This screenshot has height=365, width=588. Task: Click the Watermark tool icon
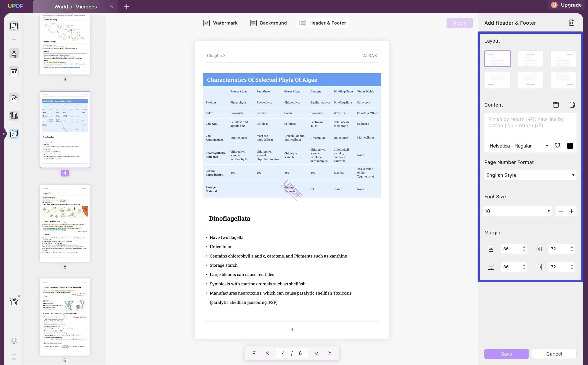pyautogui.click(x=206, y=23)
